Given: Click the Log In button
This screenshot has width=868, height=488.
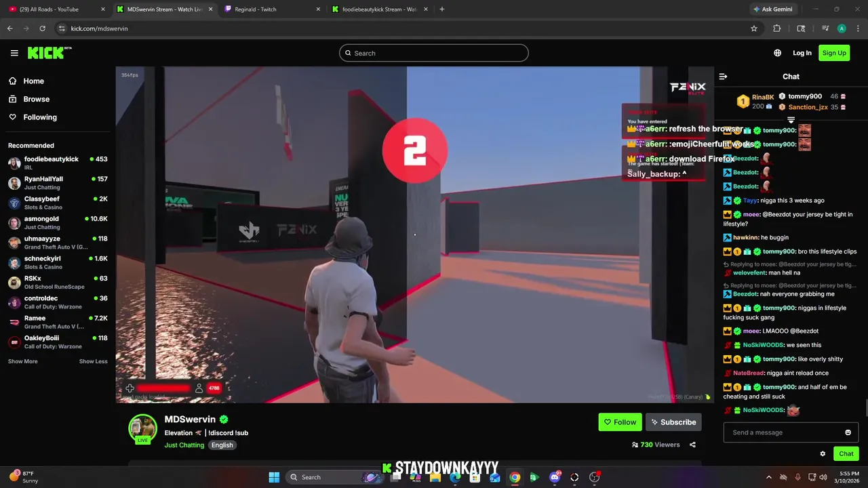Looking at the screenshot, I should click(x=802, y=53).
